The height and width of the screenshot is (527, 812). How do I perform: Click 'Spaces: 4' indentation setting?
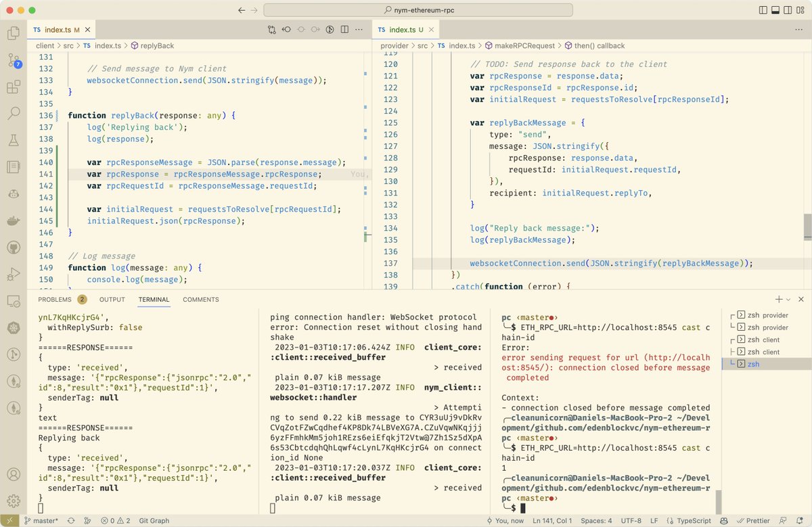597,521
